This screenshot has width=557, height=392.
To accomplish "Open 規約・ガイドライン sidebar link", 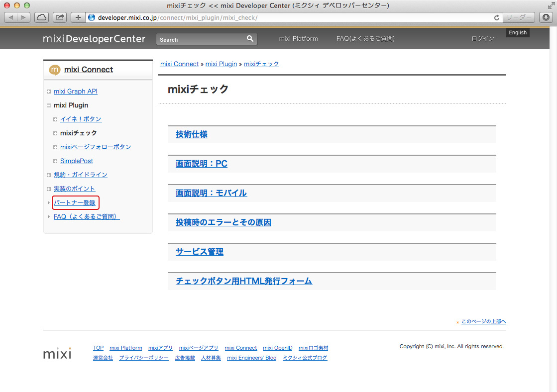I will [x=81, y=175].
